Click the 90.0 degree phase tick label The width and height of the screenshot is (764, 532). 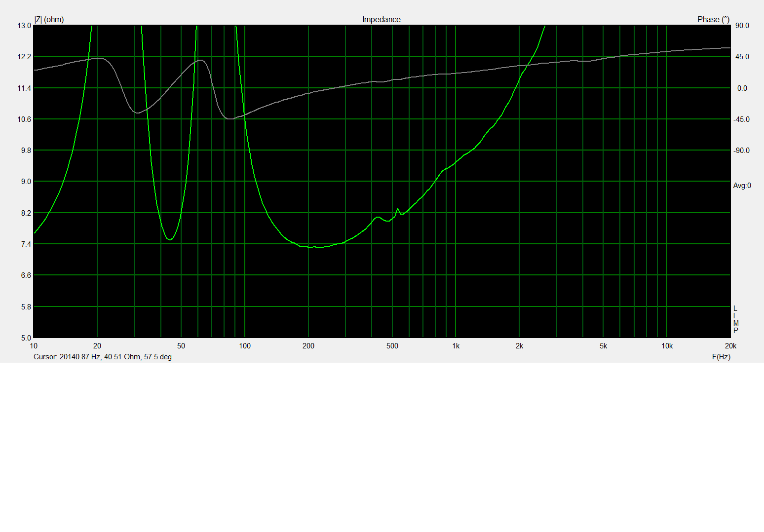[x=742, y=26]
